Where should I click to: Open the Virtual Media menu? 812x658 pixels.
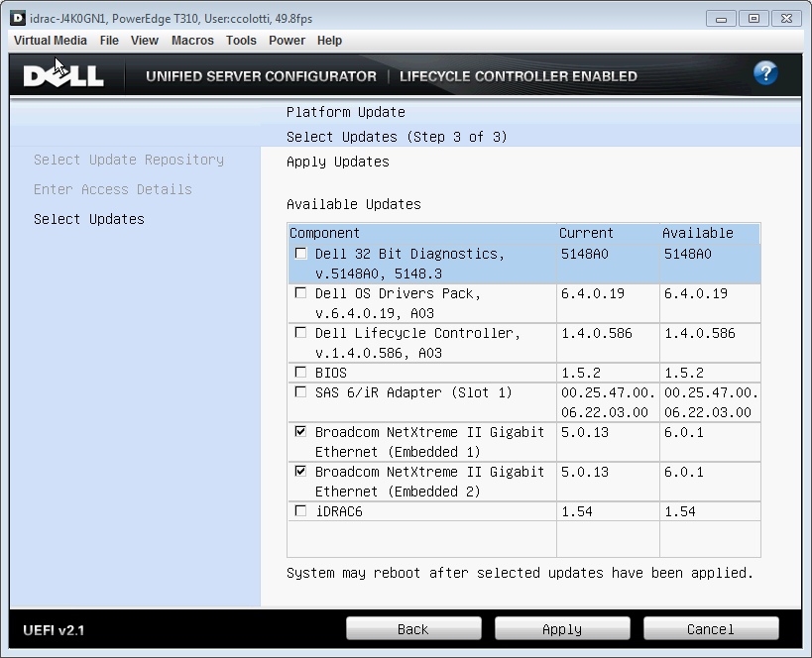(x=51, y=41)
